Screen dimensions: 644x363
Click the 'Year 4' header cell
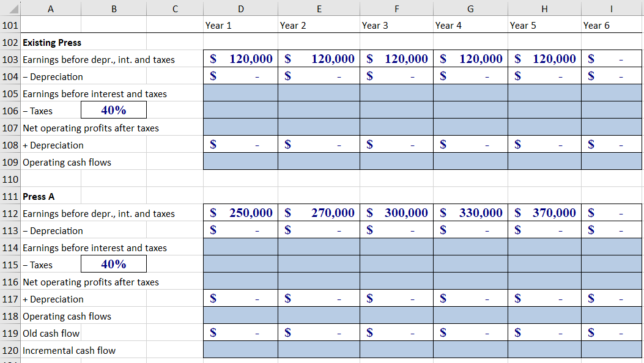471,26
